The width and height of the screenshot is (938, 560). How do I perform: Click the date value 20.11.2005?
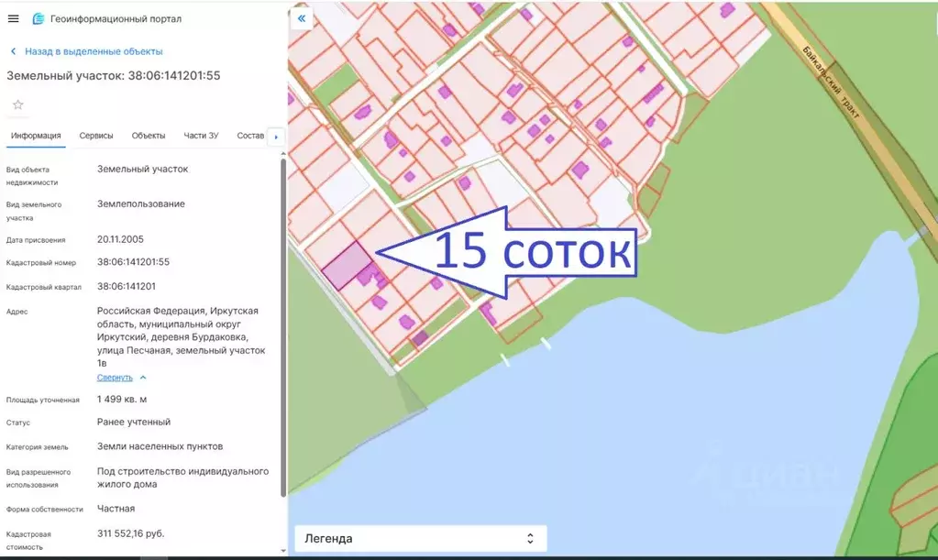coord(120,239)
